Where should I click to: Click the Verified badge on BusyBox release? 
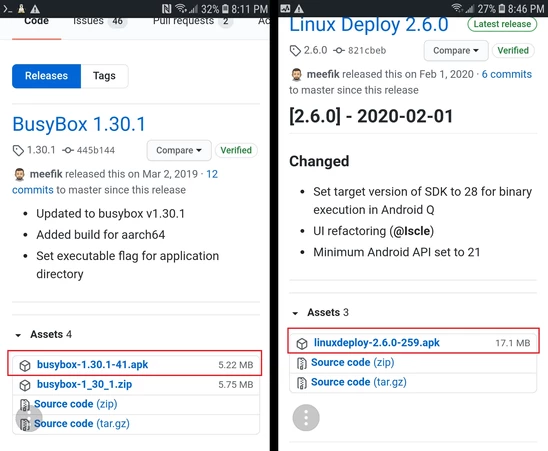[x=236, y=150]
